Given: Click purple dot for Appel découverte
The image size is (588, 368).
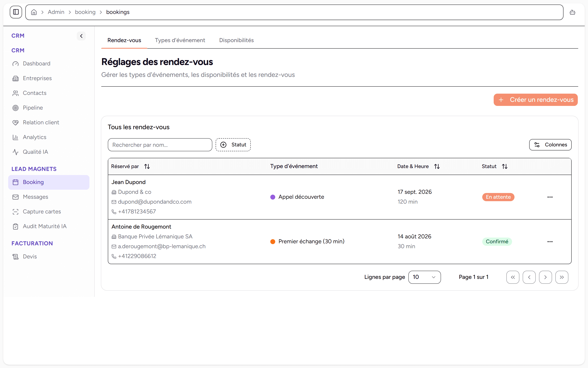Looking at the screenshot, I should (273, 197).
